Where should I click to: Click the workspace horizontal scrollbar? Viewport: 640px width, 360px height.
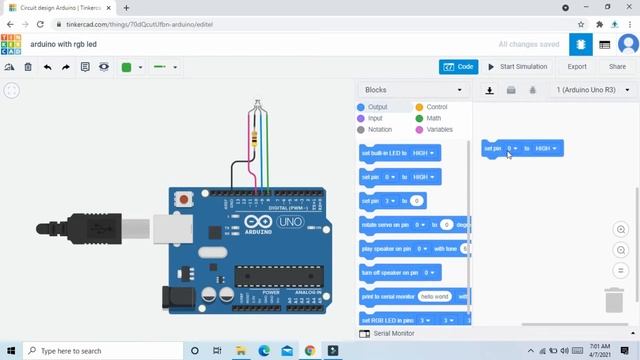575,324
